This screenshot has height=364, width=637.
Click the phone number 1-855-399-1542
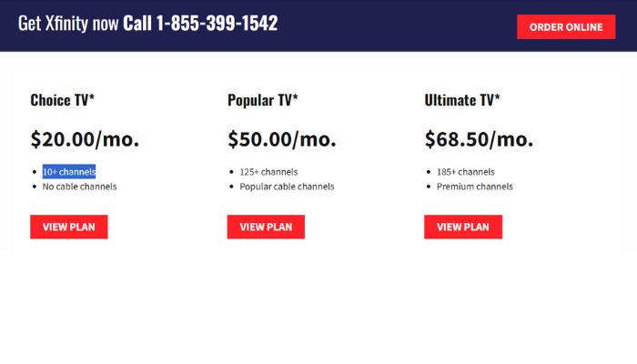(217, 24)
